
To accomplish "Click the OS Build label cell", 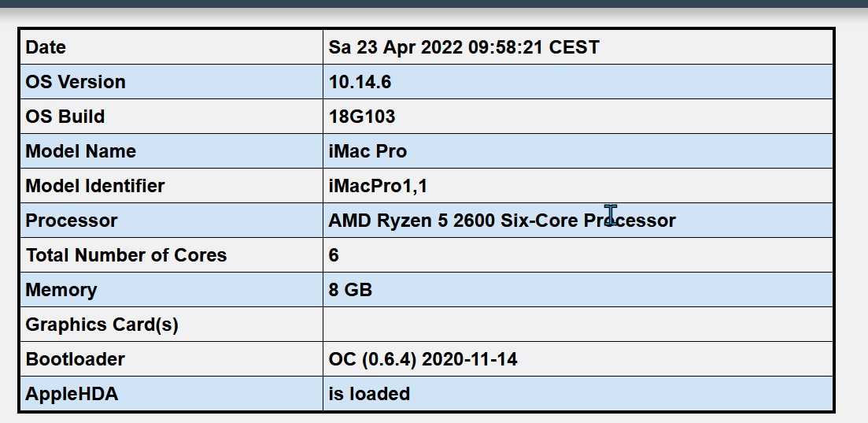I will [x=65, y=117].
